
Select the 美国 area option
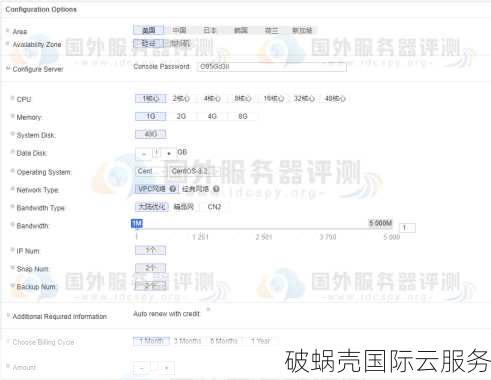pyautogui.click(x=149, y=30)
